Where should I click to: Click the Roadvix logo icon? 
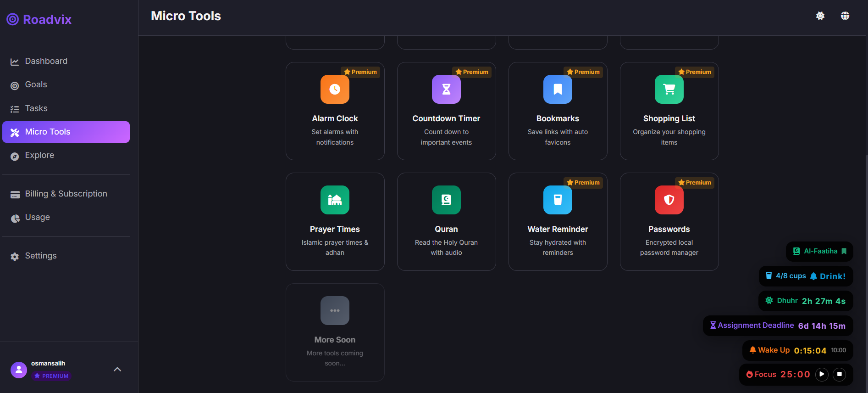(13, 19)
